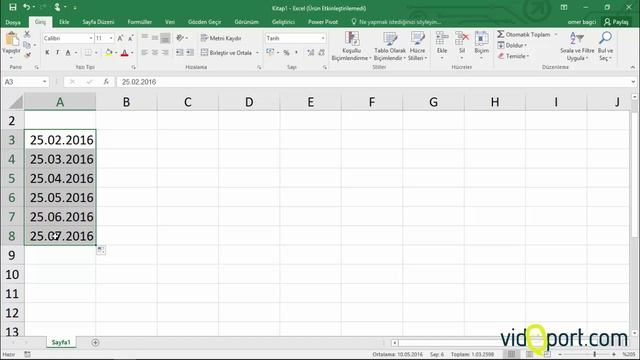640x360 pixels.
Task: Toggle italic T formatting
Action: [x=58, y=53]
